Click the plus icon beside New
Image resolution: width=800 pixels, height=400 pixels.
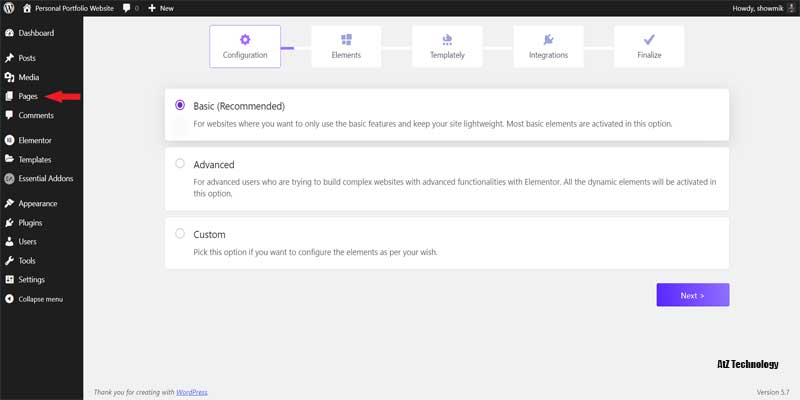pyautogui.click(x=152, y=8)
